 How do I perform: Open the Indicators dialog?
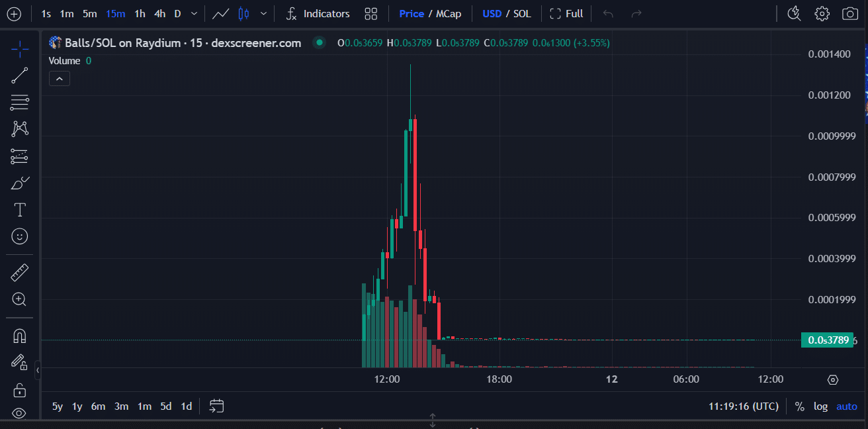318,13
